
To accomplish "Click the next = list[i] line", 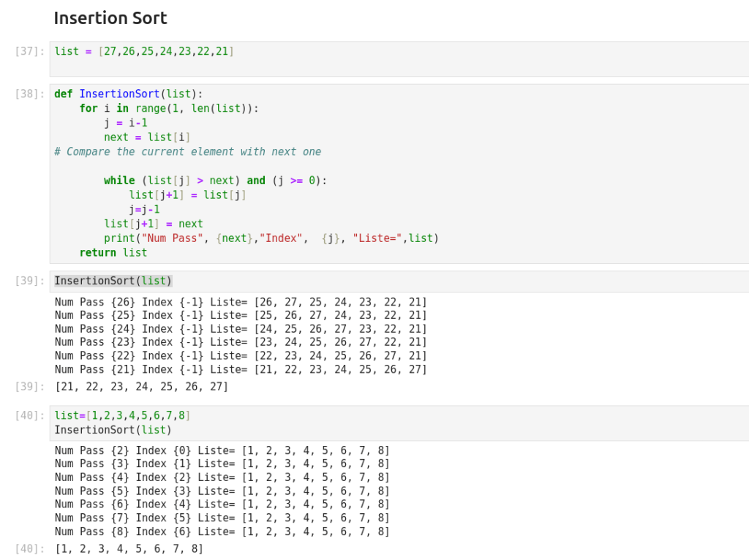I will [147, 137].
